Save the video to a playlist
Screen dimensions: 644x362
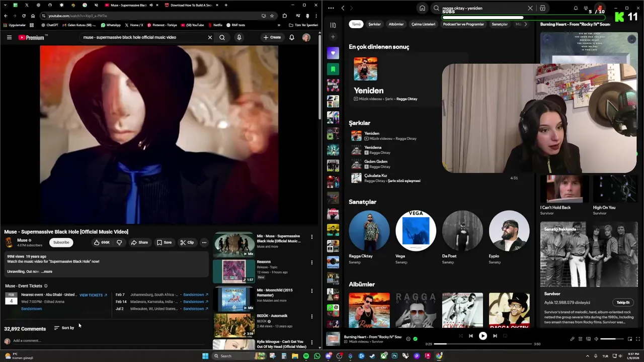[x=164, y=242]
